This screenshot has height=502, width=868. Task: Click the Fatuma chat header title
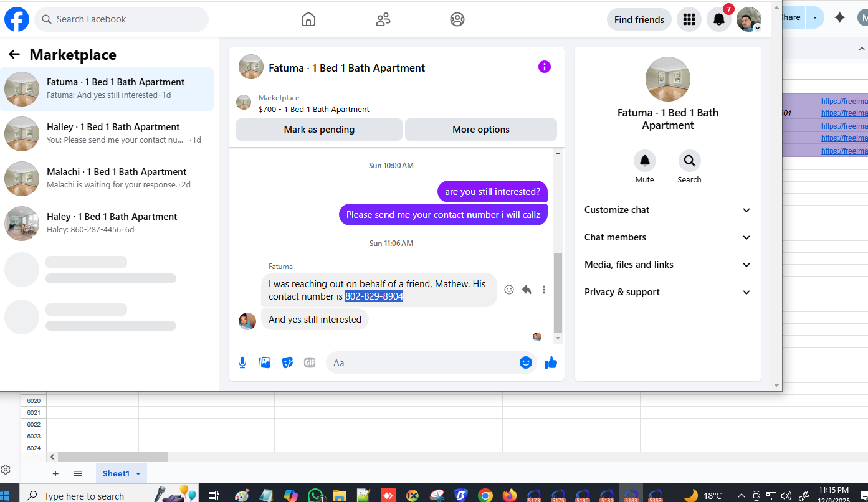pyautogui.click(x=346, y=68)
